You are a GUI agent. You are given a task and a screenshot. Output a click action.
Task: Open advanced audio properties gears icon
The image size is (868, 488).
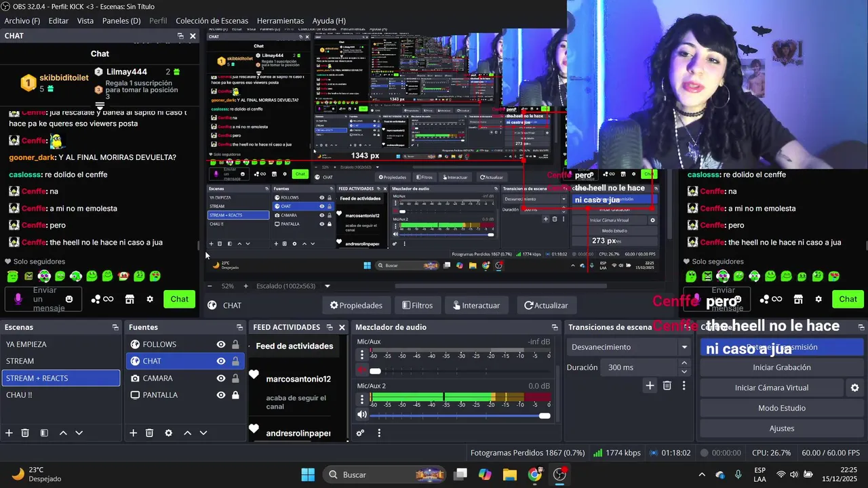360,433
